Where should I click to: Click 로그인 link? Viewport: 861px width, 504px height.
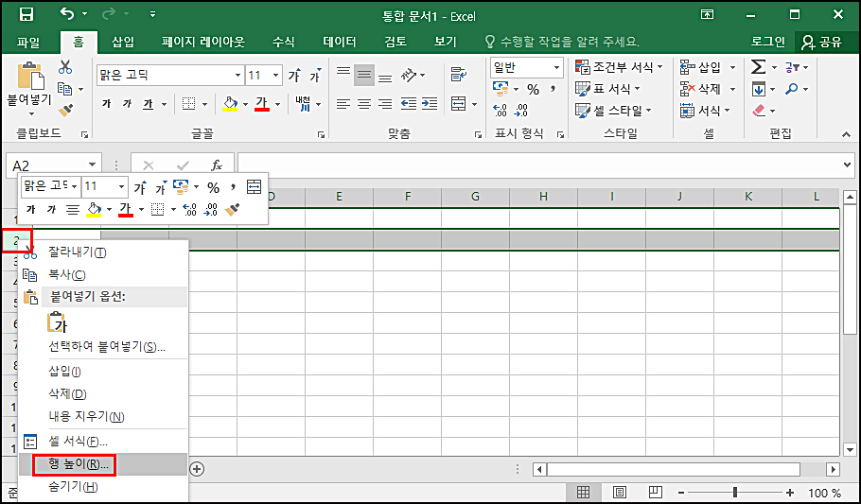(x=767, y=42)
